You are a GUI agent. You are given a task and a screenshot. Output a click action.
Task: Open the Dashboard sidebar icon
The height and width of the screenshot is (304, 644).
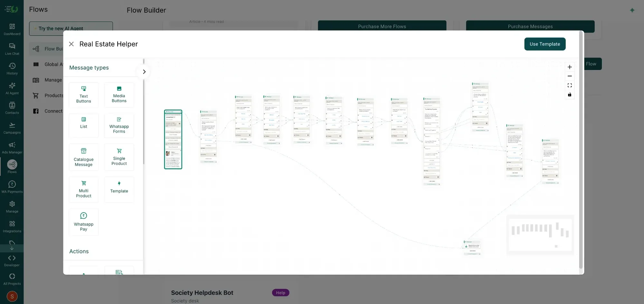[x=12, y=29]
